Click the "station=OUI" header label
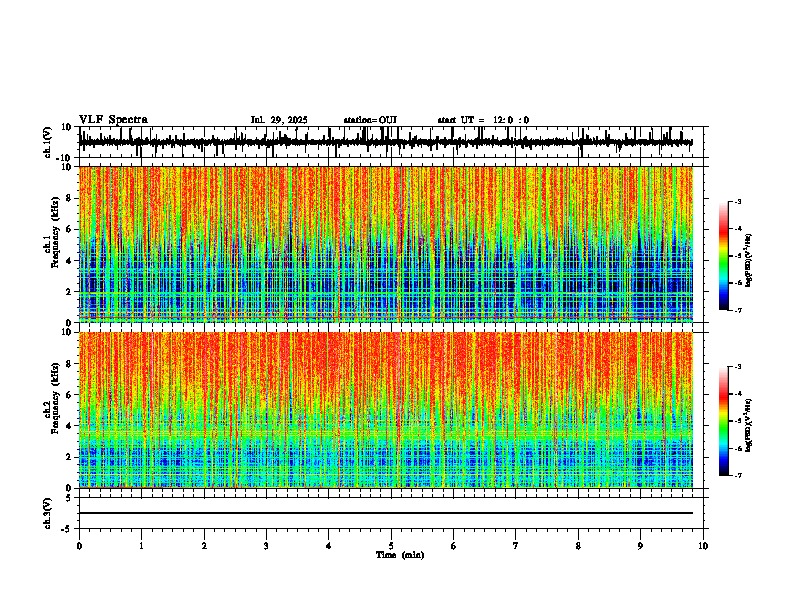792x612 pixels. pos(370,120)
